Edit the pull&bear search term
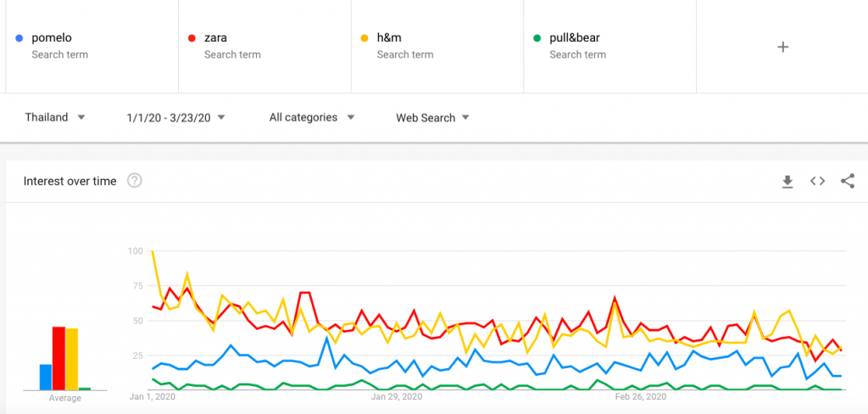The image size is (868, 414). point(610,47)
